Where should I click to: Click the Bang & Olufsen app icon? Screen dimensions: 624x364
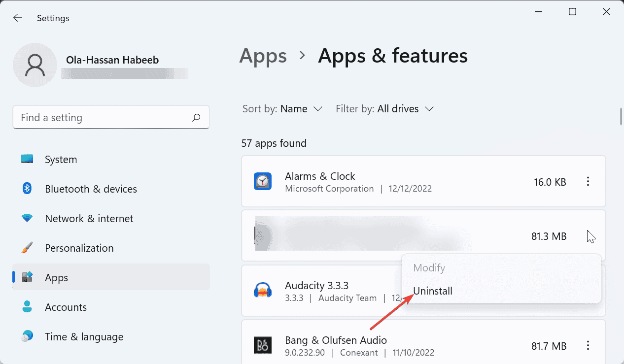262,345
